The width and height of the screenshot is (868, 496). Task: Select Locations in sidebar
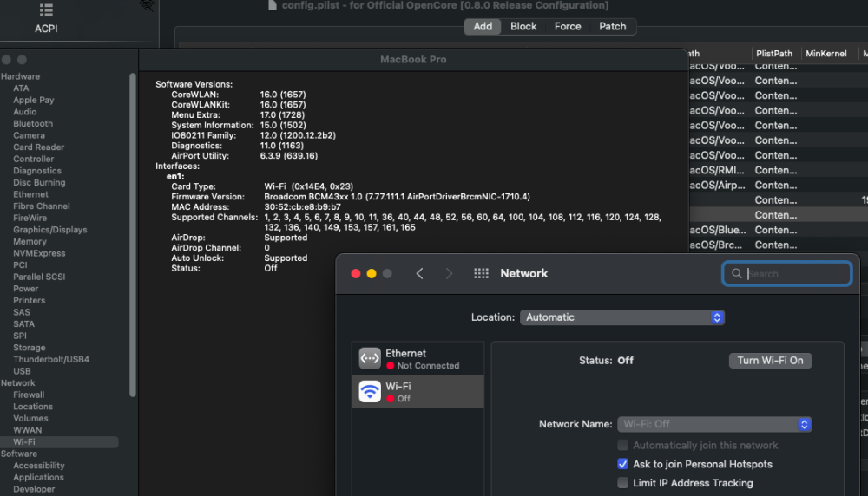click(33, 407)
